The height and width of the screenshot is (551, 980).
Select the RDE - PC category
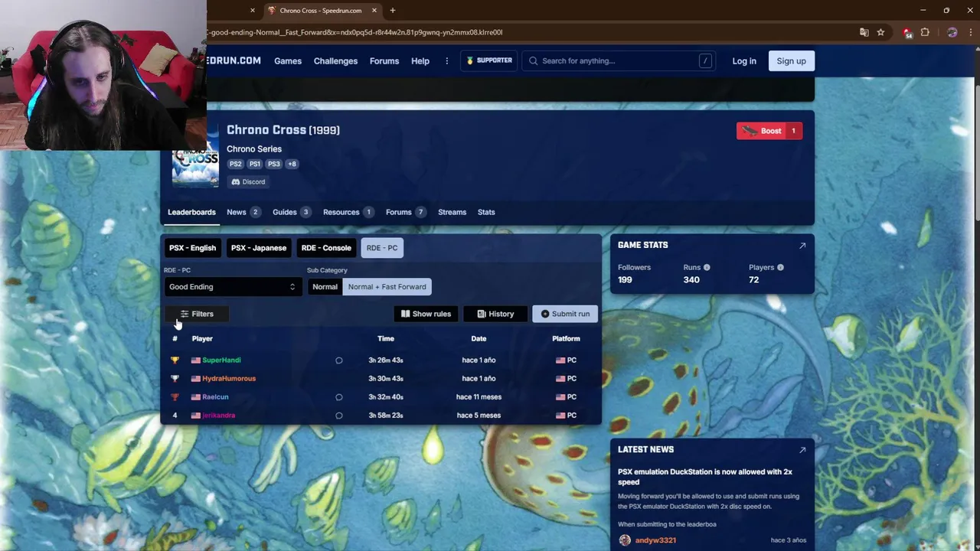pyautogui.click(x=382, y=248)
